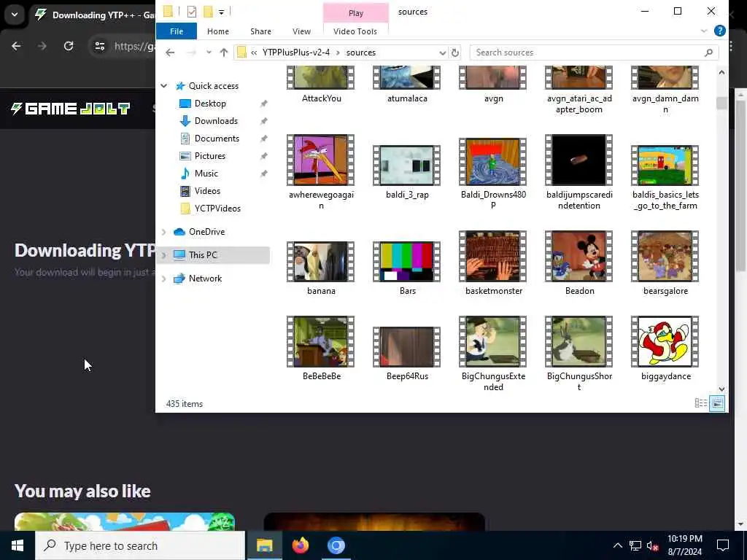This screenshot has height=560, width=747.
Task: Open Customize Quick Access Toolbar dropdown
Action: coord(222,12)
